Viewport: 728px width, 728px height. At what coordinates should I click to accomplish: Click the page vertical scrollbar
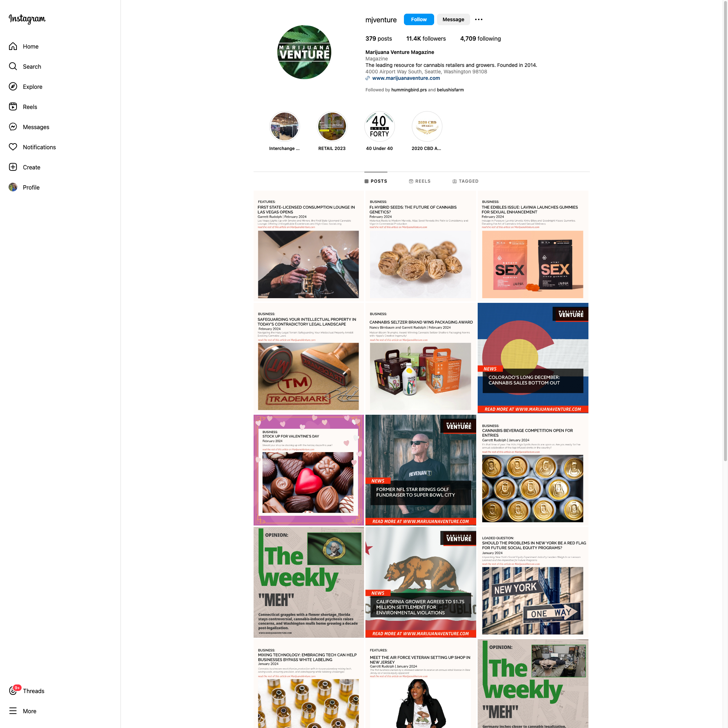point(725,231)
